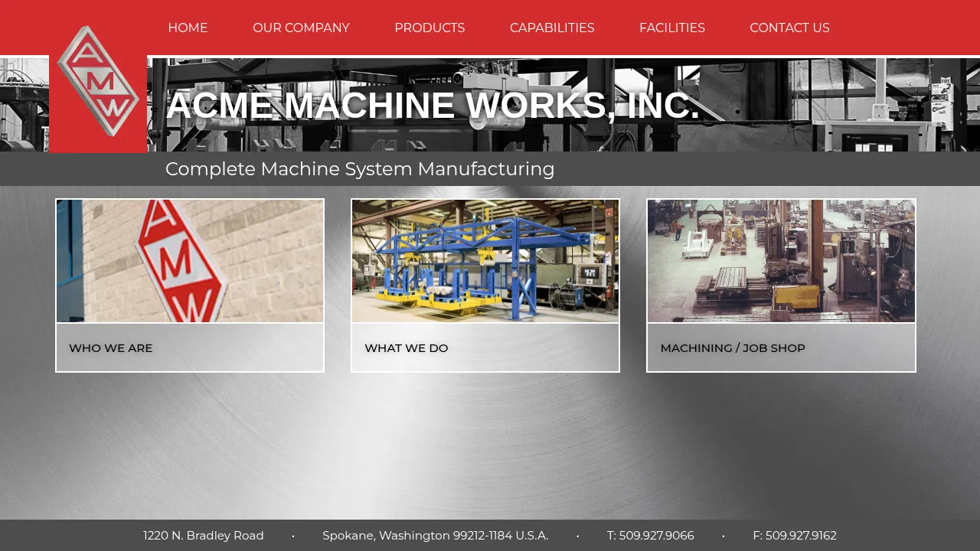Open the FACILITIES navigation item
The width and height of the screenshot is (980, 551).
coord(672,28)
